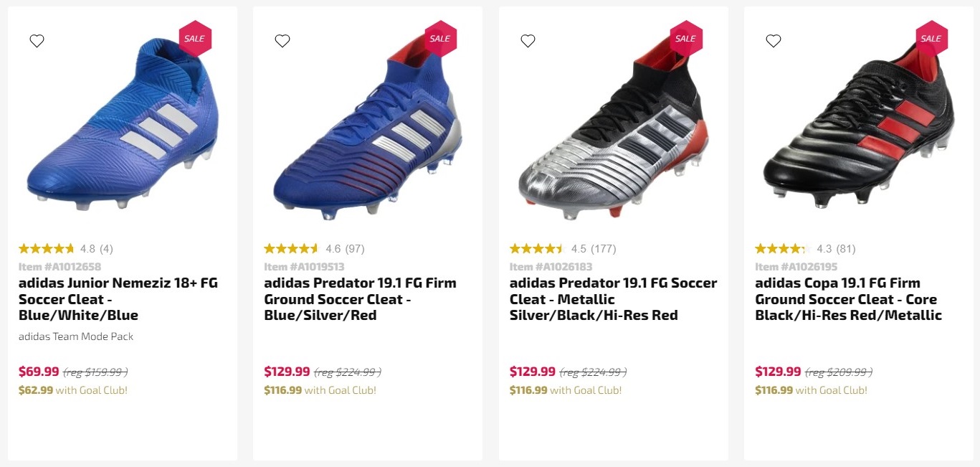Click SALE badge on Copa 19.1 cleat
Image resolution: width=980 pixels, height=467 pixels.
[x=931, y=39]
